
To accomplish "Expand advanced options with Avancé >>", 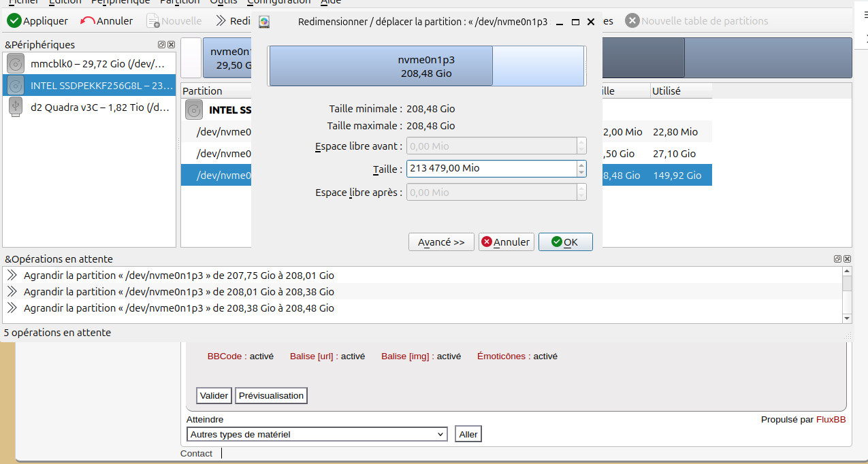I will (441, 242).
